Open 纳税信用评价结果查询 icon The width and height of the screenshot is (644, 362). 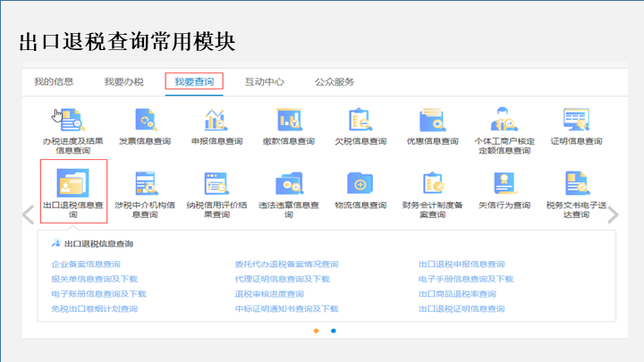(216, 183)
